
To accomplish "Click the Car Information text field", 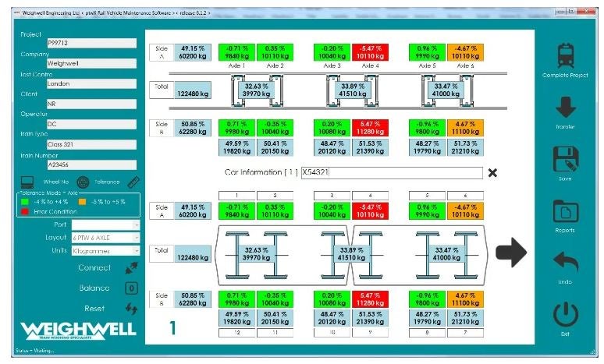I will click(390, 173).
